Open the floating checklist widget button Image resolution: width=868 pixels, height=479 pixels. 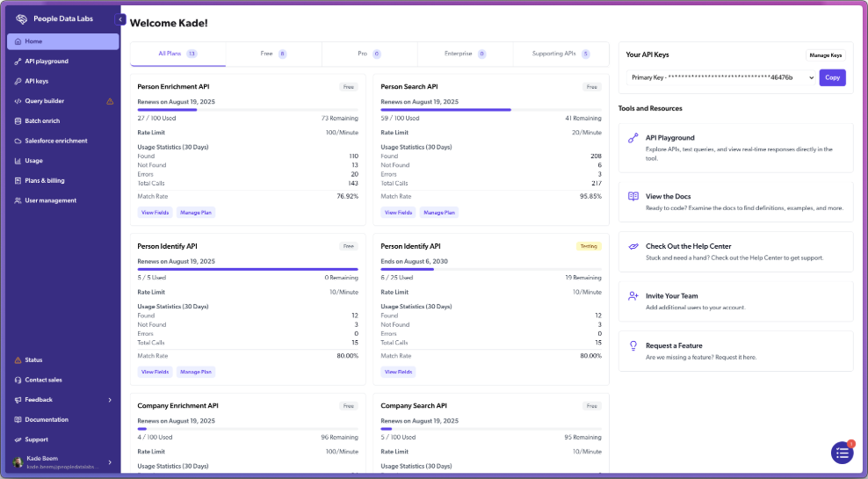842,453
